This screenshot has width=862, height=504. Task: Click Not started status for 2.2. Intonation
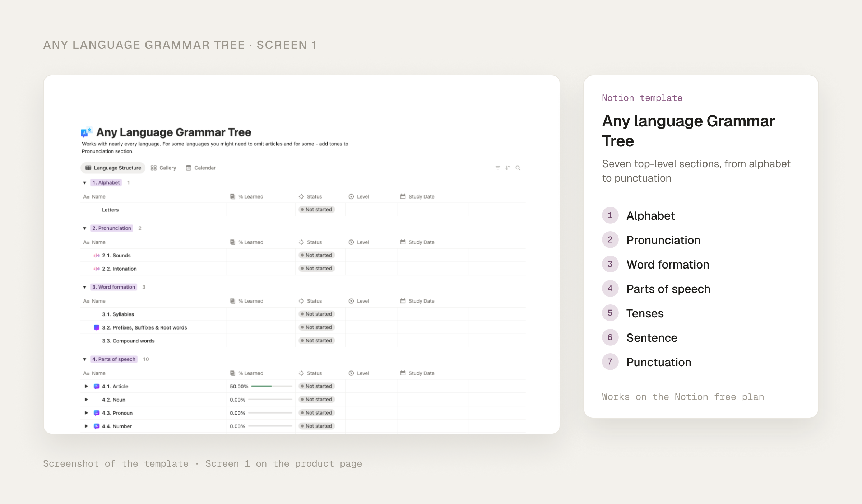pos(317,269)
